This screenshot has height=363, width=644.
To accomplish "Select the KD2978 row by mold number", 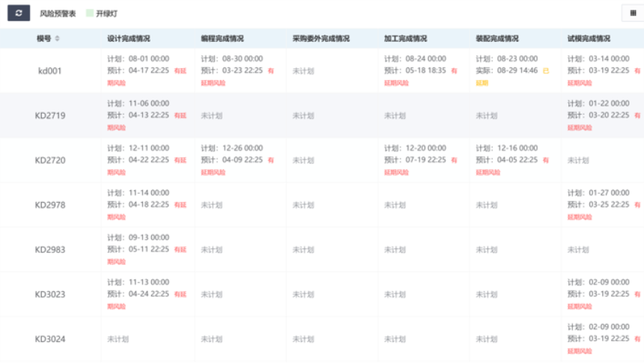I will (x=50, y=205).
